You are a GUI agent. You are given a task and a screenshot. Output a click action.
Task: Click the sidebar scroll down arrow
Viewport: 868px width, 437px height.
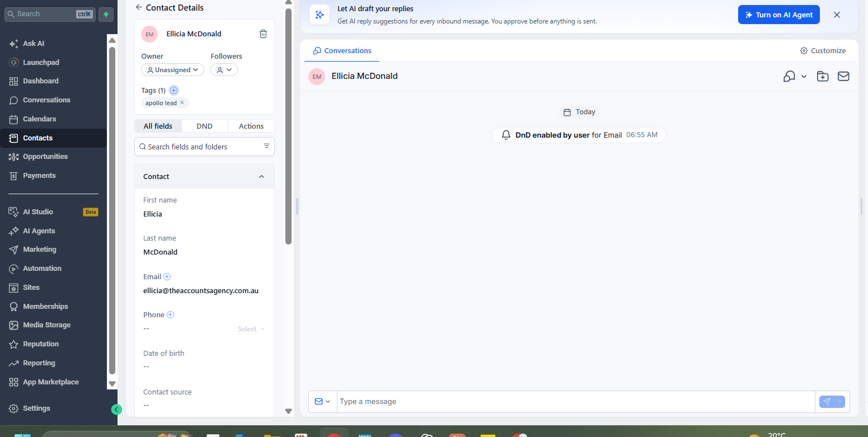click(x=112, y=384)
